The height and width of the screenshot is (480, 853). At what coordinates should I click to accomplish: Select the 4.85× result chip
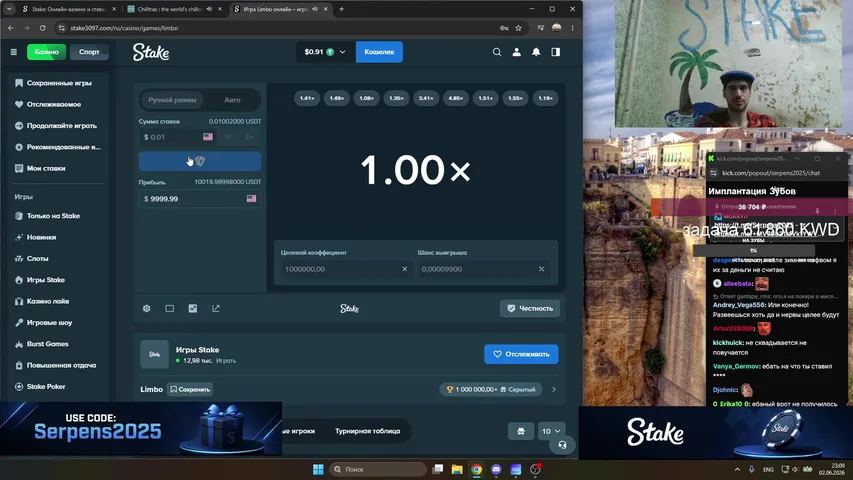point(456,99)
